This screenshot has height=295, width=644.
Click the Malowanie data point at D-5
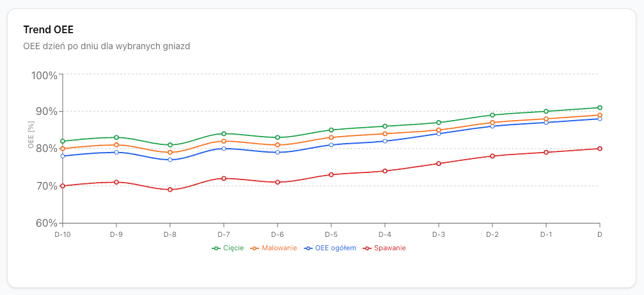point(331,137)
